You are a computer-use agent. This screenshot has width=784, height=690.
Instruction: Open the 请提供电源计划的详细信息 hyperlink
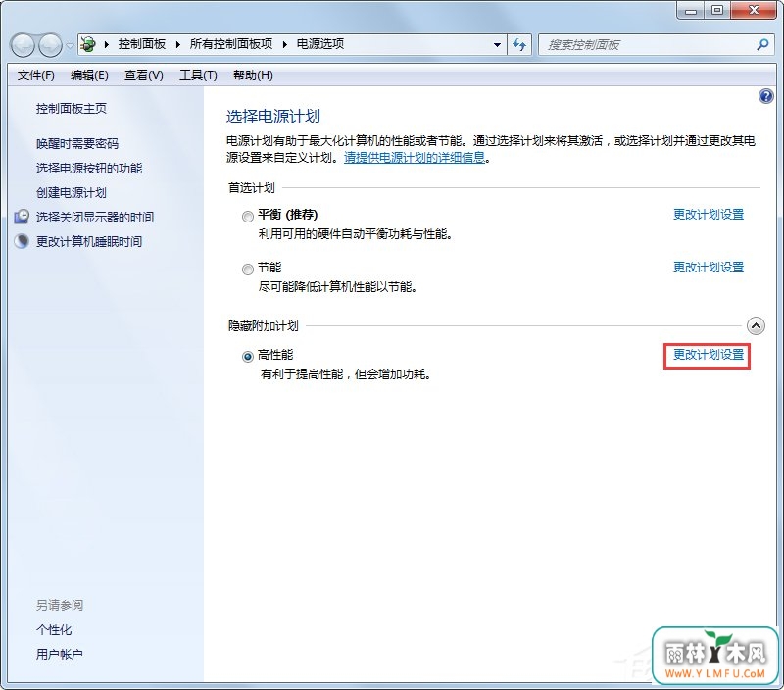[415, 158]
